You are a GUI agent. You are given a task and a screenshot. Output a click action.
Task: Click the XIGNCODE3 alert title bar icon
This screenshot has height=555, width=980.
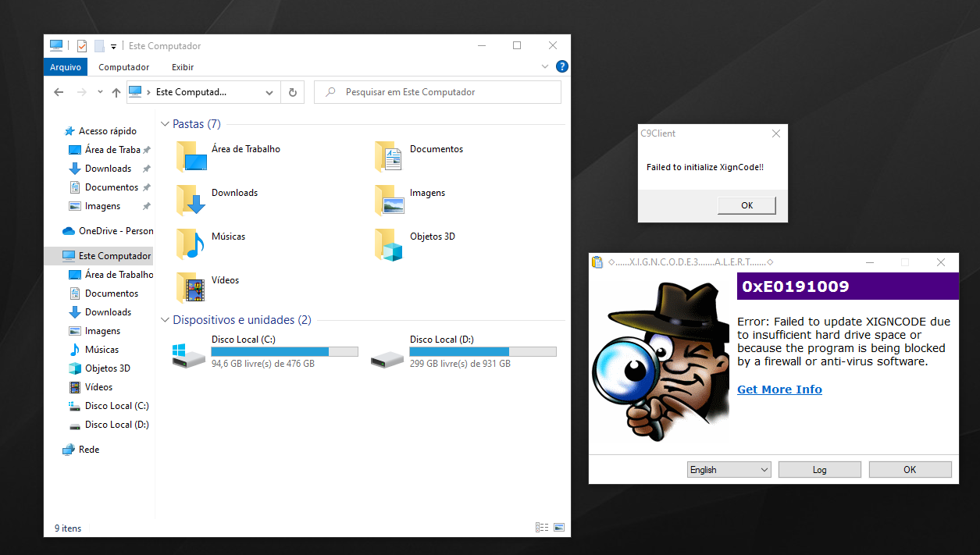[x=597, y=262]
